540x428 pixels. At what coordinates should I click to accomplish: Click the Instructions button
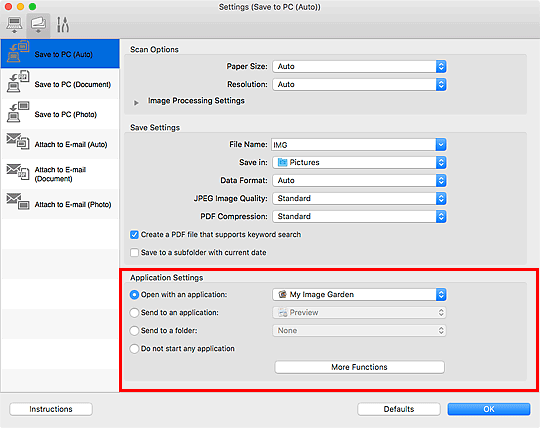coord(51,409)
